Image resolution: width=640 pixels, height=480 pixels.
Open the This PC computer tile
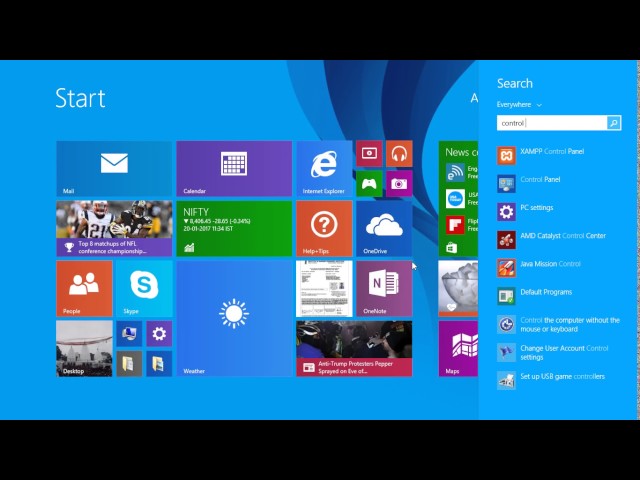point(129,333)
